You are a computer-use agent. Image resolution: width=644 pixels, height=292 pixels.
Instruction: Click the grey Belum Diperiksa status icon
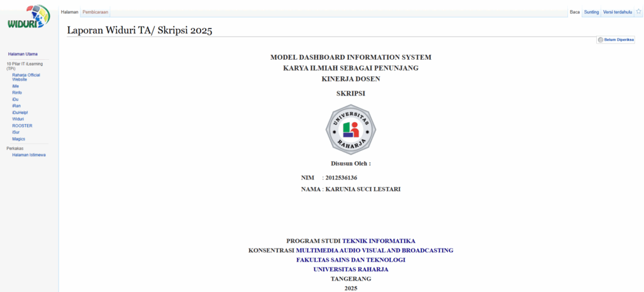click(601, 40)
